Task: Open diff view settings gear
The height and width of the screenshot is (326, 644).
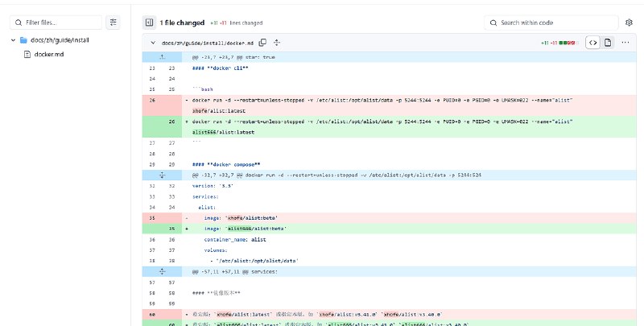Action: pyautogui.click(x=629, y=23)
